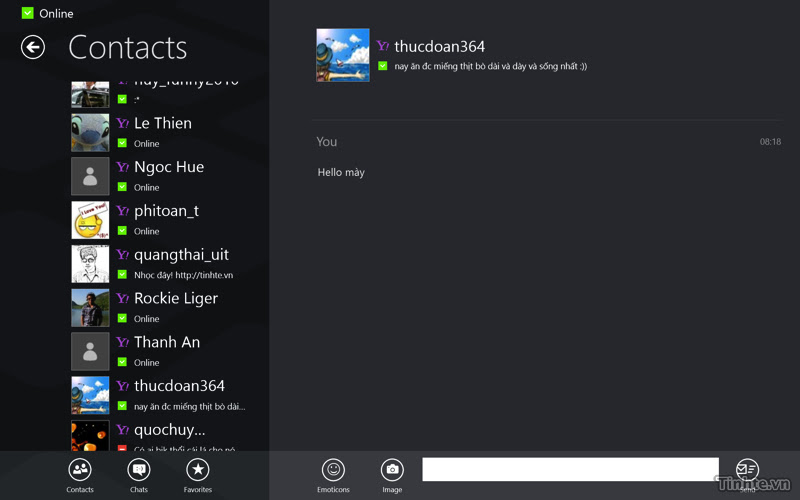This screenshot has width=800, height=500.
Task: Click Thanh An's default avatar
Action: tap(90, 352)
